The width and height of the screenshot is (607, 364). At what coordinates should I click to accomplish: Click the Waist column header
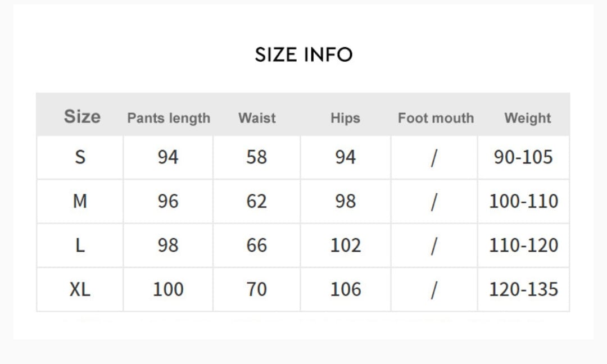click(257, 118)
